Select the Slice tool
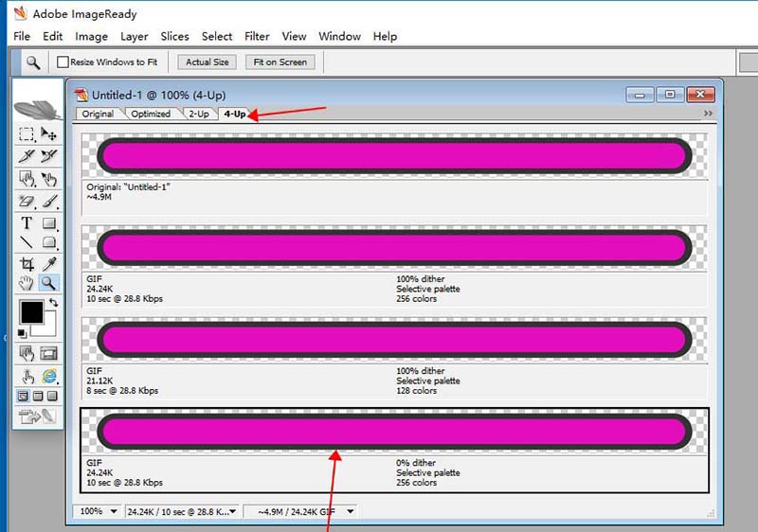 pyautogui.click(x=27, y=156)
